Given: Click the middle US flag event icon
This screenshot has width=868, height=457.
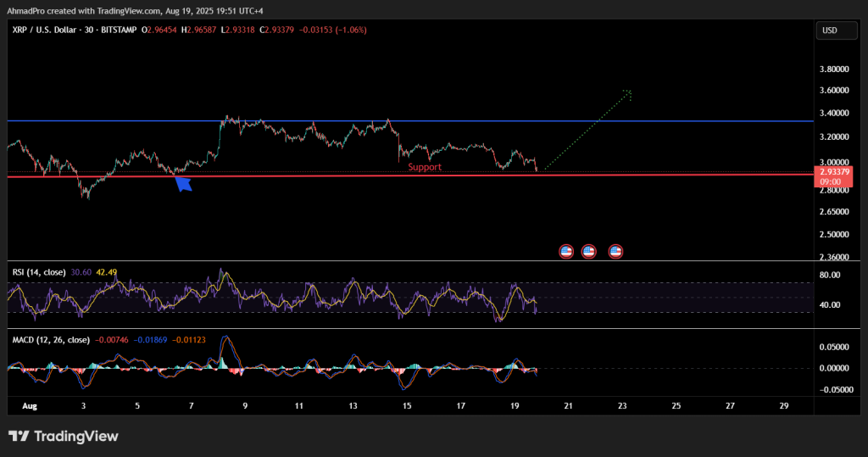Looking at the screenshot, I should click(x=589, y=251).
